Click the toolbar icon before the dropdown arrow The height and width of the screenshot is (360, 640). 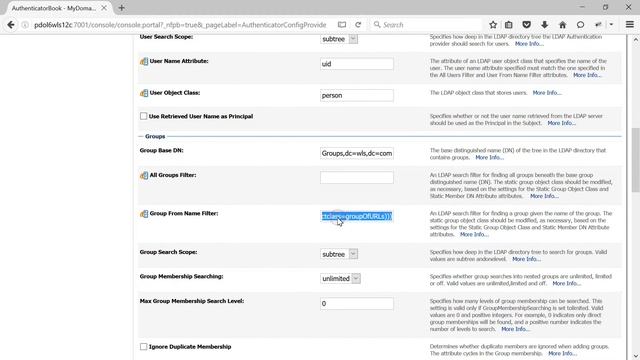point(598,25)
